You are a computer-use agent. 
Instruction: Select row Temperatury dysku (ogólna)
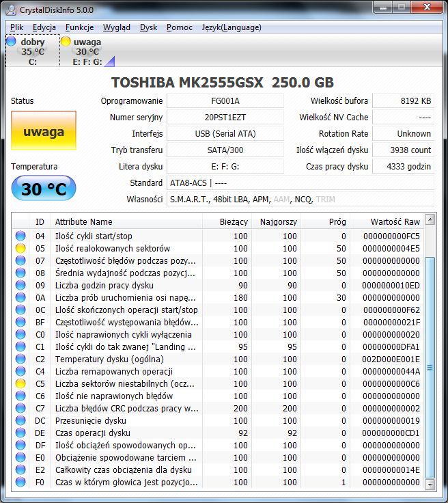218,359
